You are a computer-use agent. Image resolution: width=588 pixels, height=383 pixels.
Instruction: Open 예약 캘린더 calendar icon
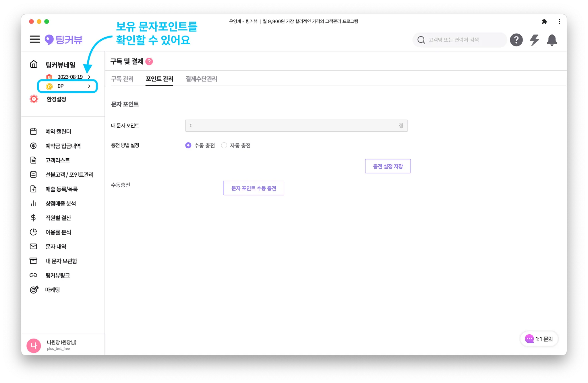[33, 131]
